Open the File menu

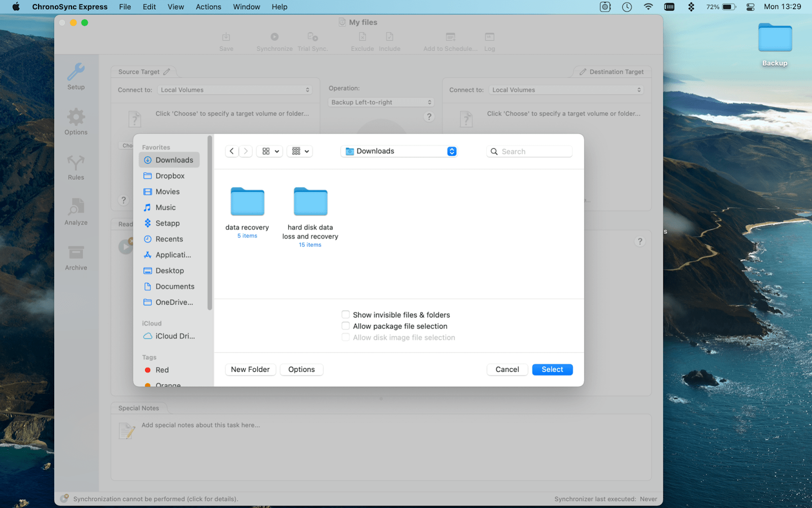tap(125, 7)
